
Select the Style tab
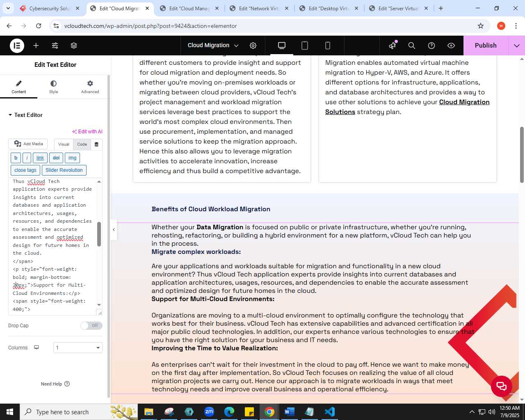point(53,87)
